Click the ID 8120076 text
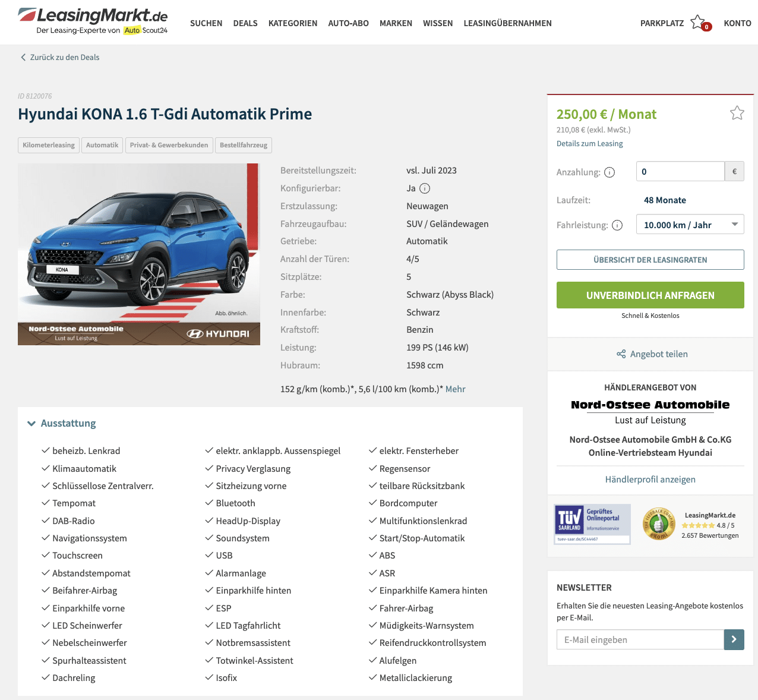Viewport: 758px width, 700px height. coord(35,96)
